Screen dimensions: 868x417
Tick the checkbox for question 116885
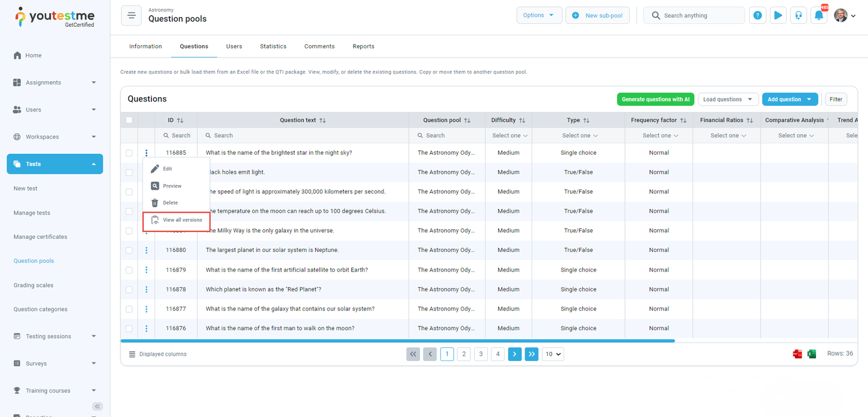coord(129,153)
